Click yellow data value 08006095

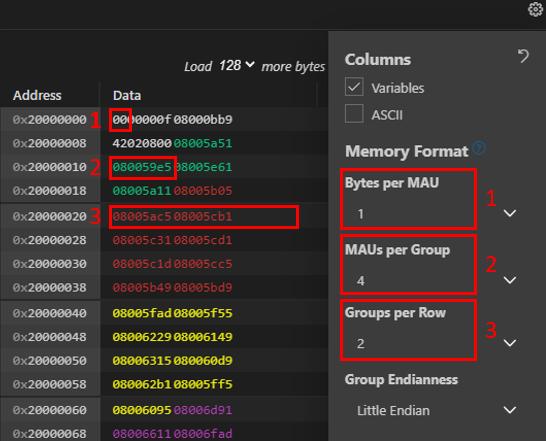[x=142, y=410]
